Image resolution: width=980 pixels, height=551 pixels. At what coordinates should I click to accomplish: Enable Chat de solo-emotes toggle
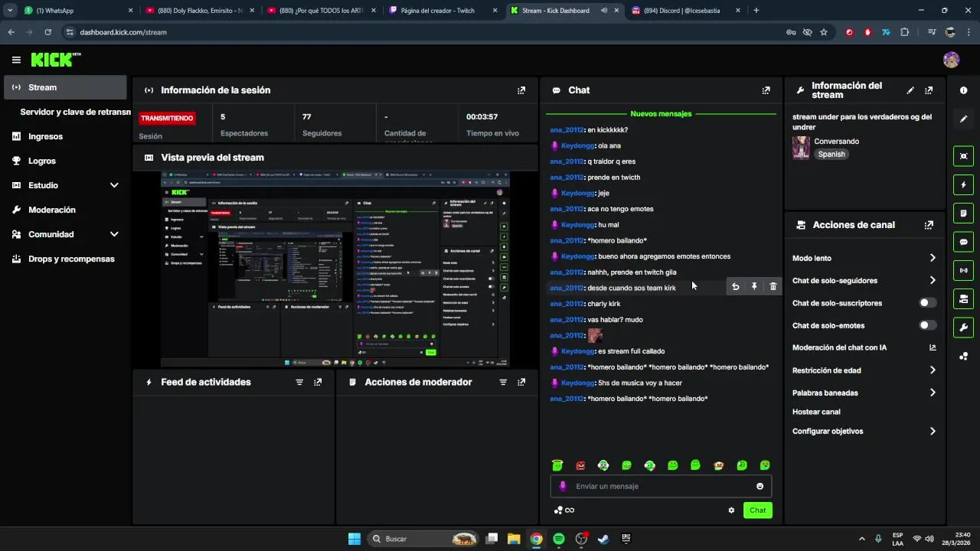pos(928,325)
